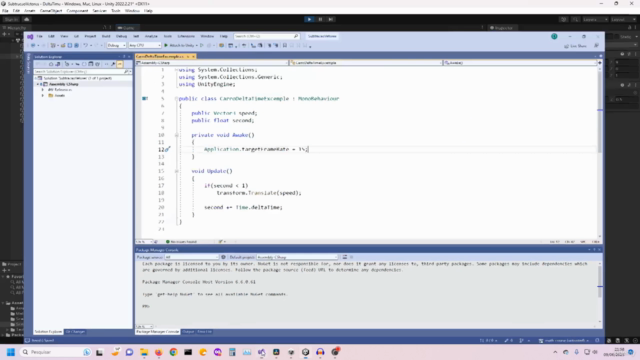
Task: Click Unity's Pause button
Action: (x=320, y=19)
